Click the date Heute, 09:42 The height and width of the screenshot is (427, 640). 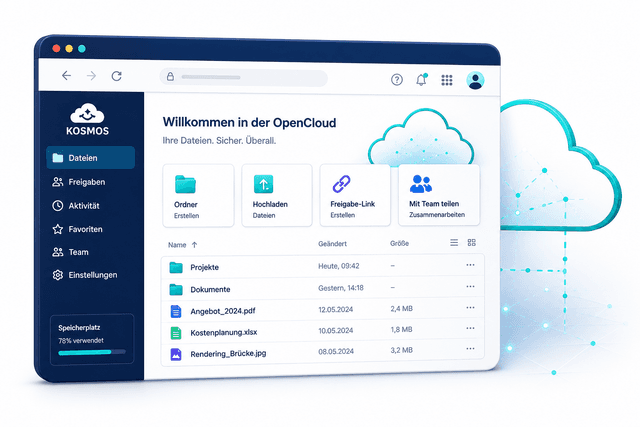pos(339,266)
